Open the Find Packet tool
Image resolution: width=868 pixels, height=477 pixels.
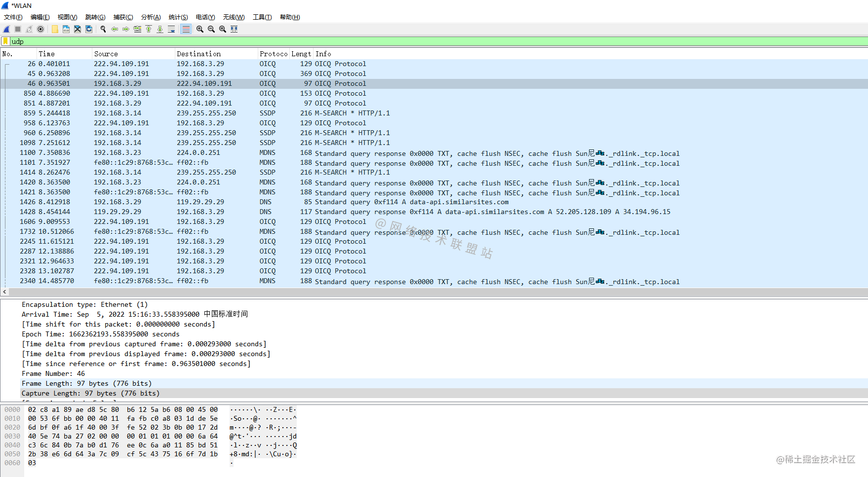pos(103,29)
